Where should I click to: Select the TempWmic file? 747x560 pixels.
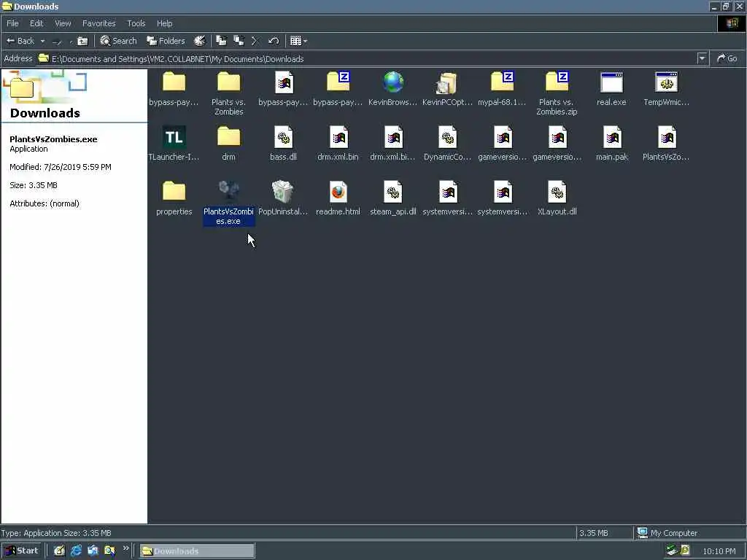click(667, 89)
